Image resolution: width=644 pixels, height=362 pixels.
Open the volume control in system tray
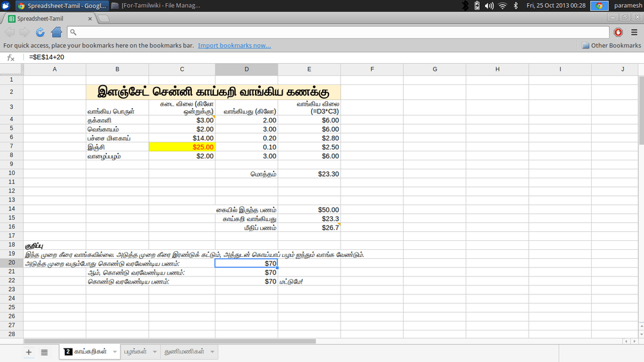[x=489, y=6]
